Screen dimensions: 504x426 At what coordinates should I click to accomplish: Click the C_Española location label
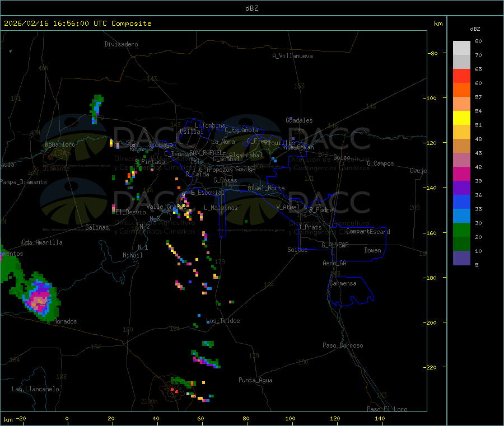(x=242, y=130)
